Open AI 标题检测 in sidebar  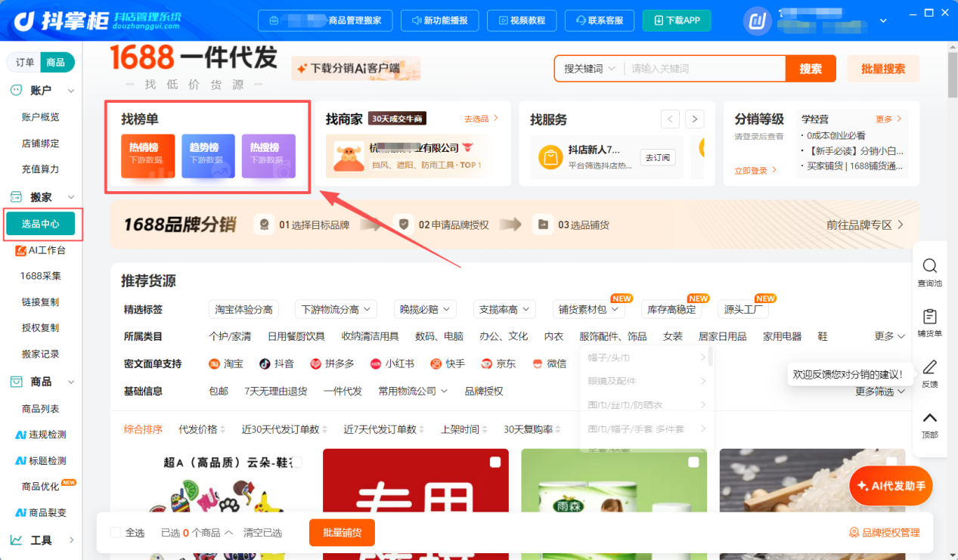41,460
